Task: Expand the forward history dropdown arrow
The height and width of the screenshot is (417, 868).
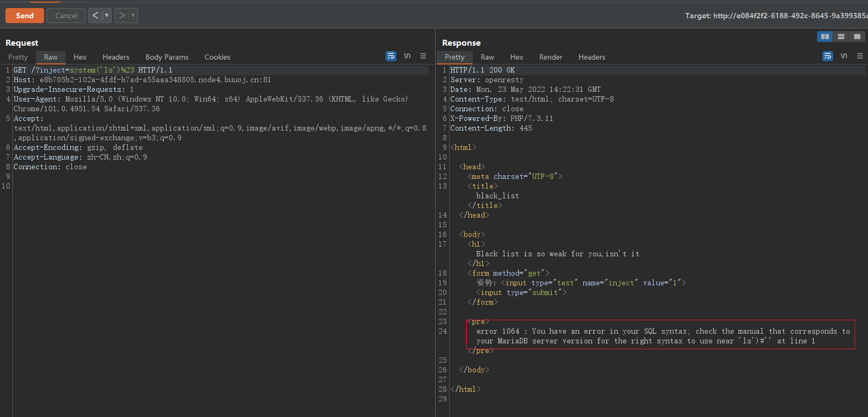Action: coord(133,16)
